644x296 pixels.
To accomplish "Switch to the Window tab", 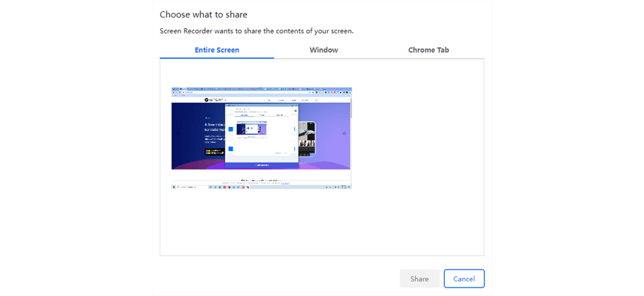I will click(x=323, y=50).
